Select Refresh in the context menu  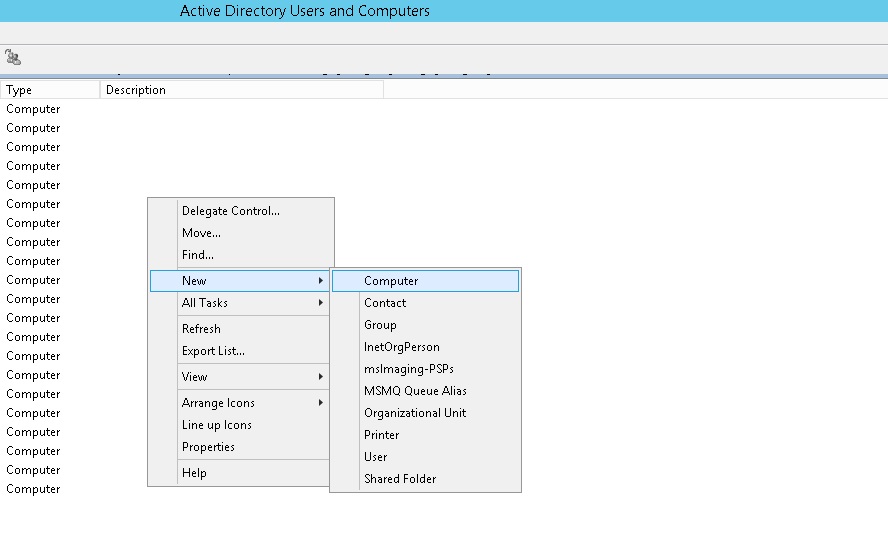click(240, 329)
